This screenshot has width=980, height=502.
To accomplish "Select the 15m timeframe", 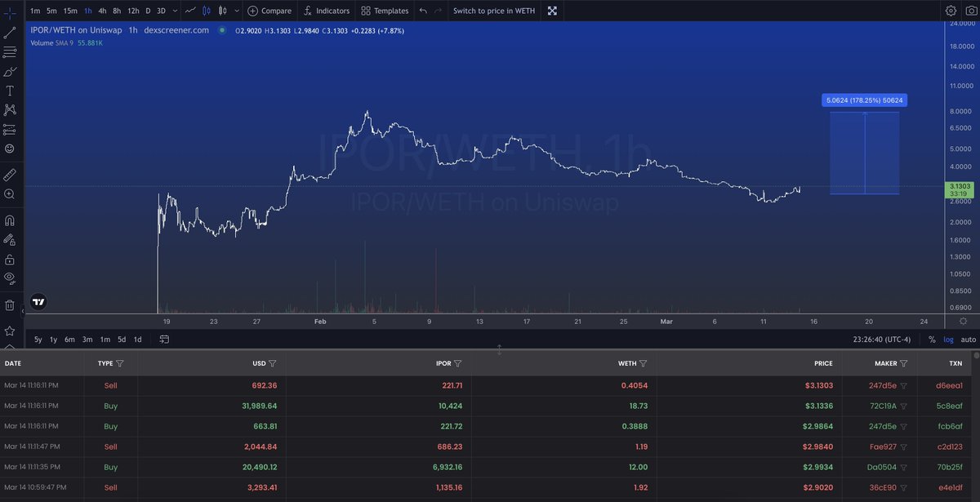I will tap(70, 11).
